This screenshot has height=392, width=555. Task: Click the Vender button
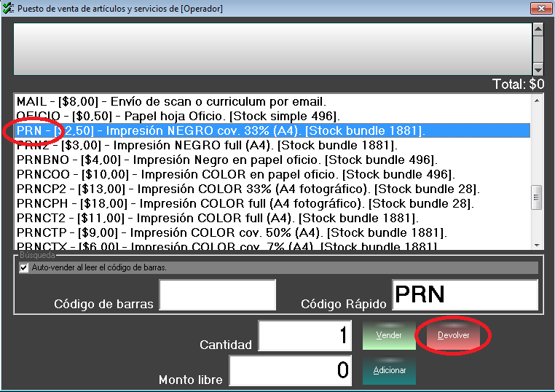click(389, 335)
